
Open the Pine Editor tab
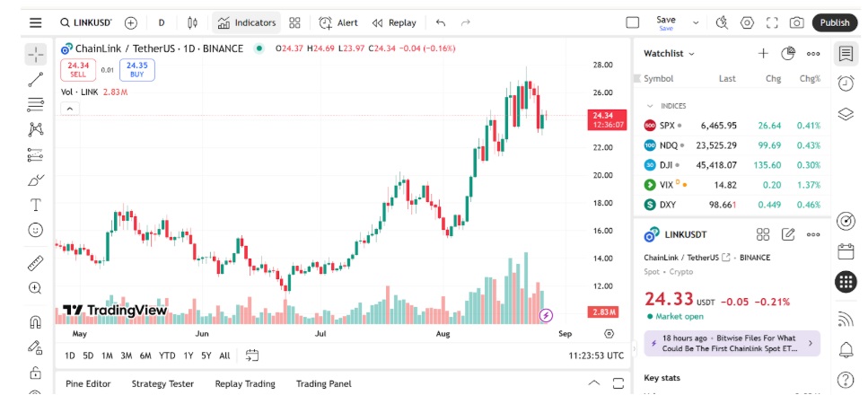(88, 384)
